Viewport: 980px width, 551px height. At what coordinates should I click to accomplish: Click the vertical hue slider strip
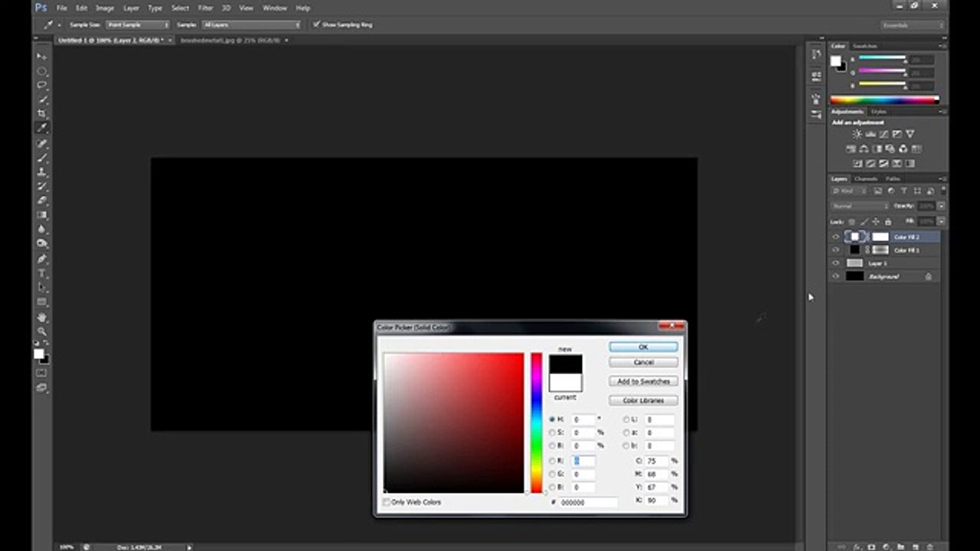point(537,423)
